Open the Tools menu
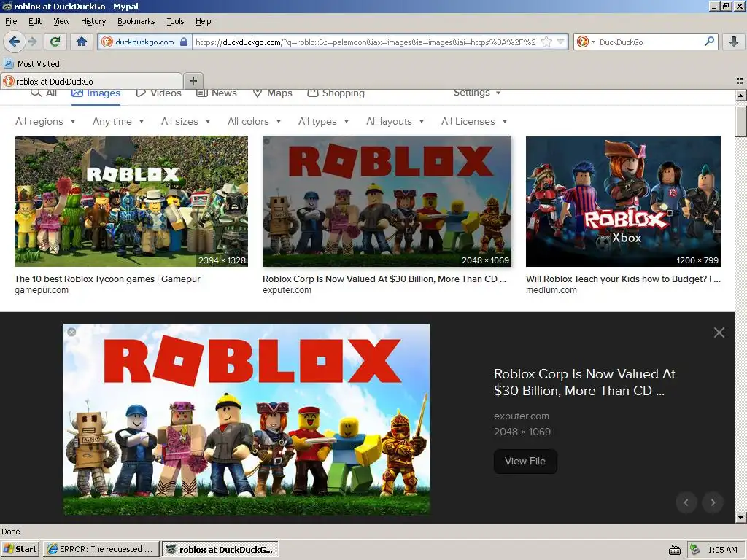This screenshot has width=747, height=560. pos(175,21)
